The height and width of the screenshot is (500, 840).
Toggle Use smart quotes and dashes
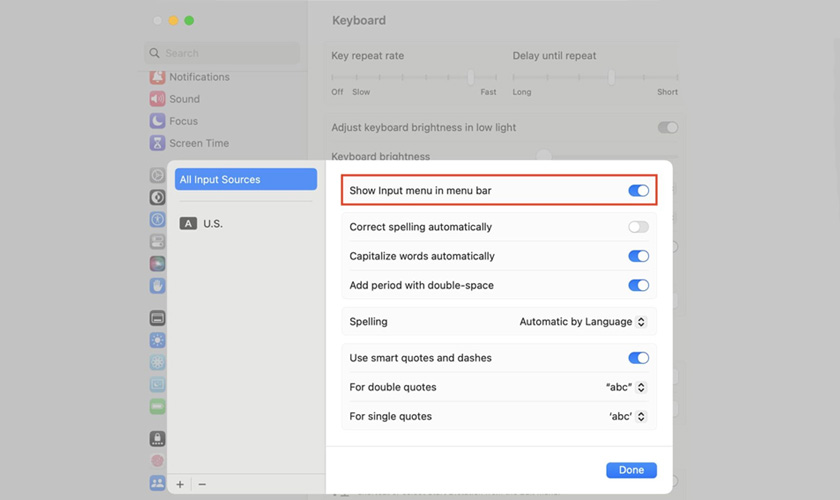[639, 358]
